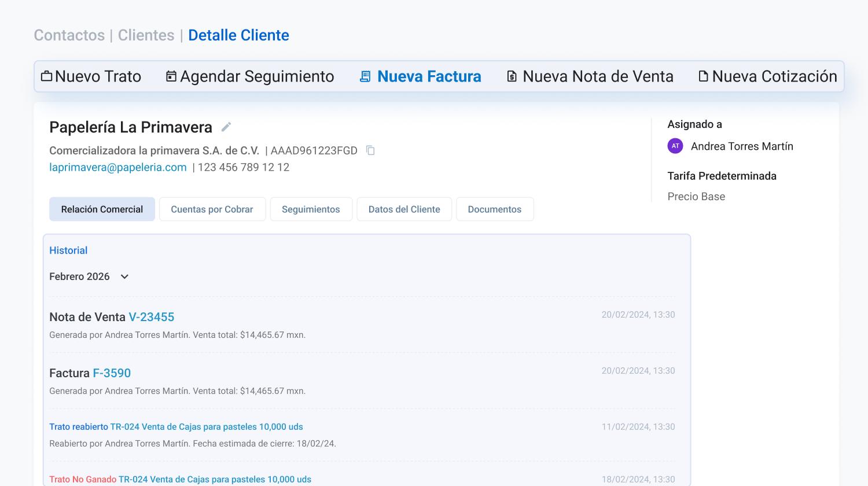The height and width of the screenshot is (486, 868).
Task: Choose Agendar Seguimiento in the action bar
Action: [x=250, y=76]
